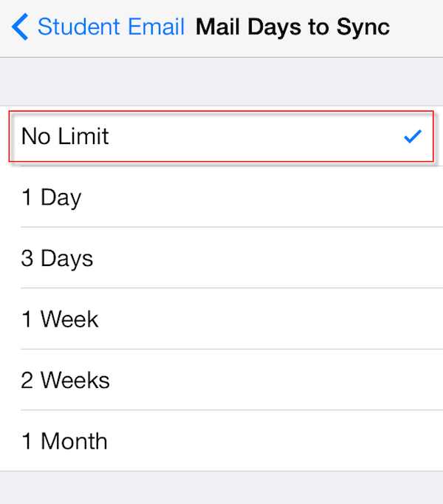Viewport: 443px width, 504px height.
Task: Choose the 1 Month sync option
Action: [x=65, y=441]
